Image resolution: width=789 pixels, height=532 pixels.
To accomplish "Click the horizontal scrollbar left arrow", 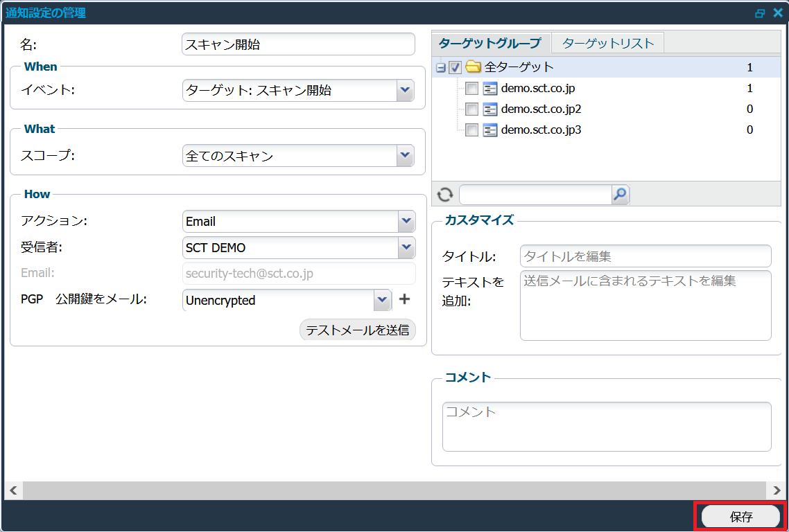I will (14, 490).
